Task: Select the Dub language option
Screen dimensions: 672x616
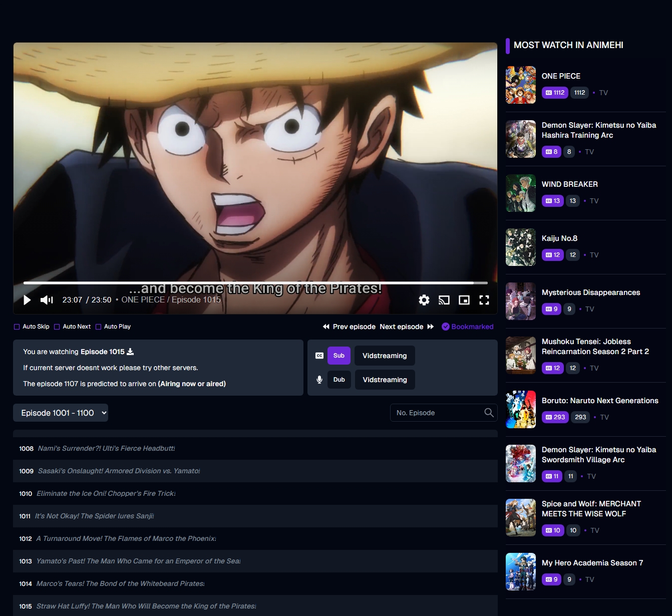Action: pyautogui.click(x=339, y=380)
